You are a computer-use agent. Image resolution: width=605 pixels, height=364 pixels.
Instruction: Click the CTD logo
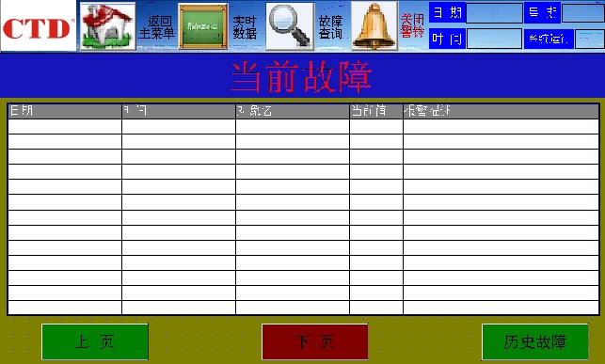pyautogui.click(x=39, y=25)
